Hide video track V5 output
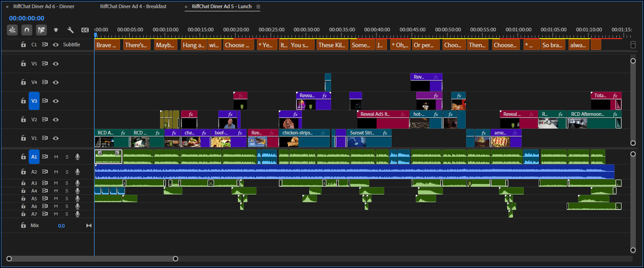The image size is (644, 268). [56, 64]
